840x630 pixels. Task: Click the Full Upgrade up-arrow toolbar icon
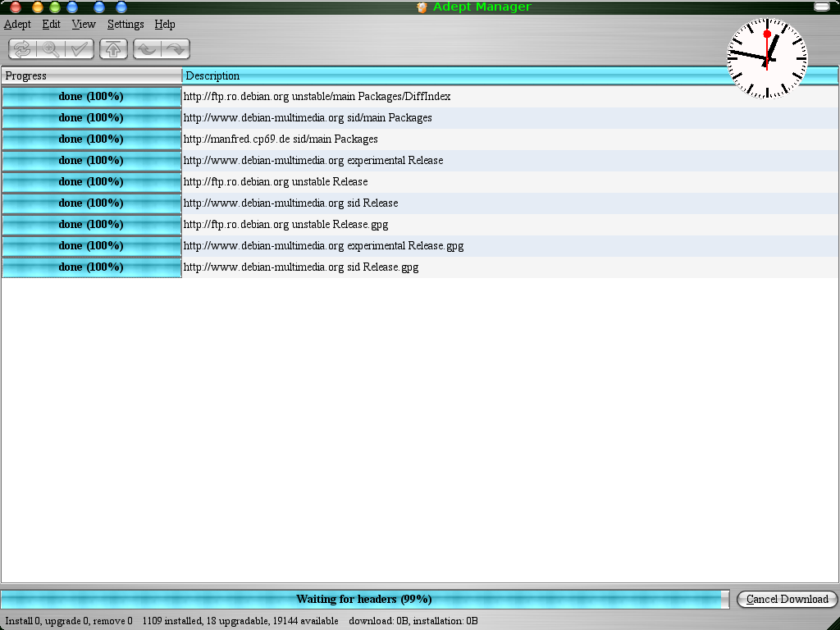pos(113,49)
